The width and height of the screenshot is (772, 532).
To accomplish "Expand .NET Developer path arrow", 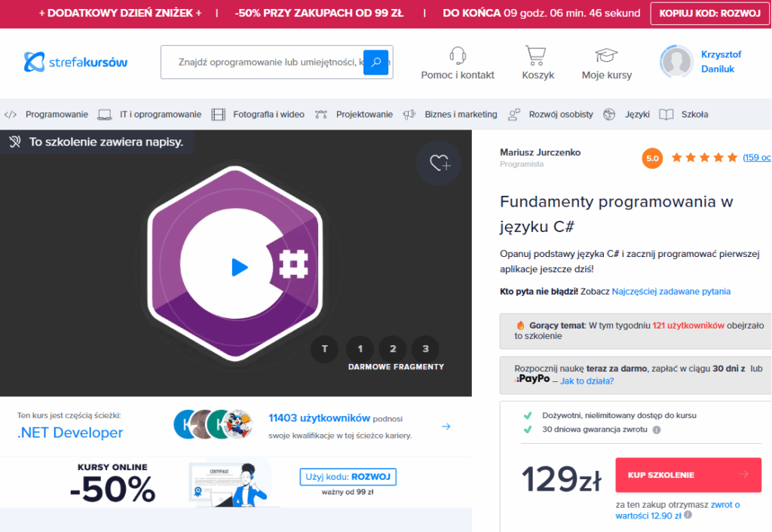I will point(446,427).
